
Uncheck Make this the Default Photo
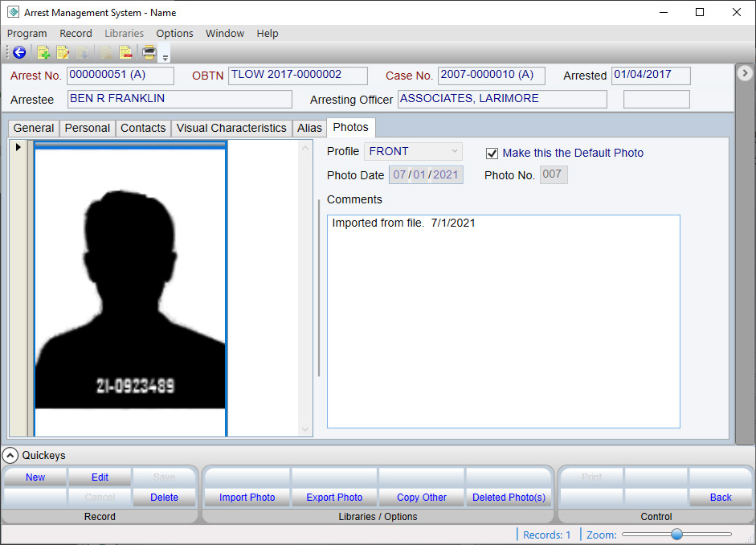(492, 153)
